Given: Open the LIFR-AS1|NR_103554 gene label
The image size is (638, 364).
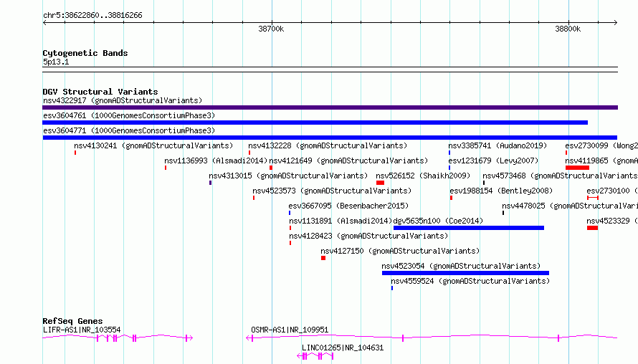Looking at the screenshot, I should (82, 330).
